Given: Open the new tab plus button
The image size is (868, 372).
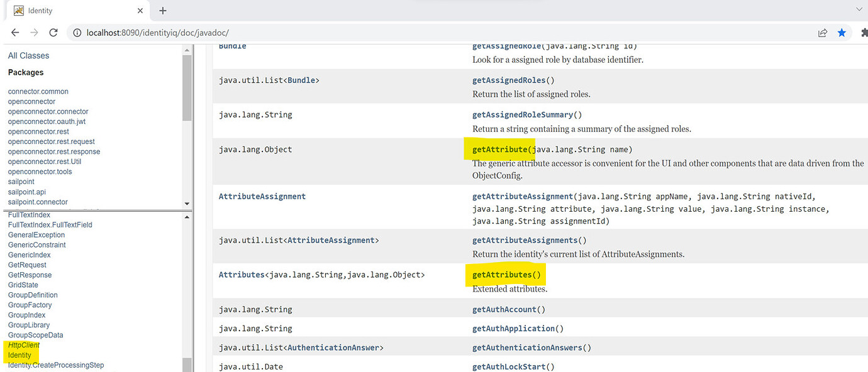Looking at the screenshot, I should [x=163, y=11].
